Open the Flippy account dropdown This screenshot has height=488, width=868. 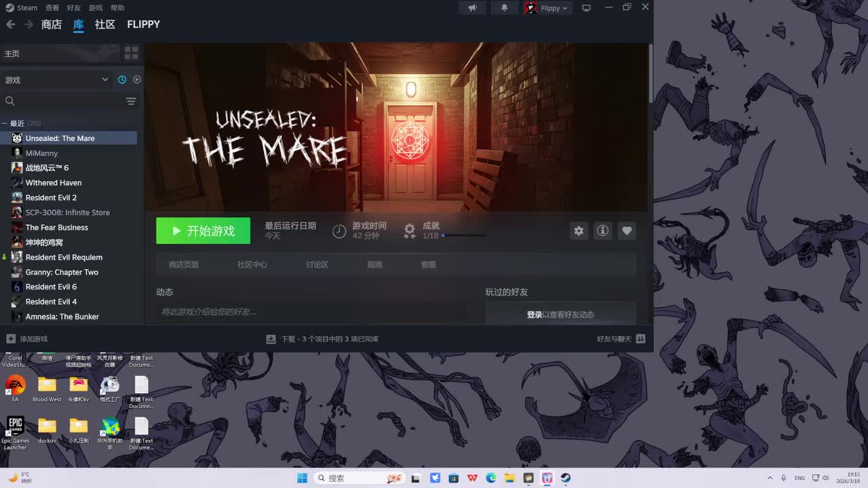coord(548,8)
